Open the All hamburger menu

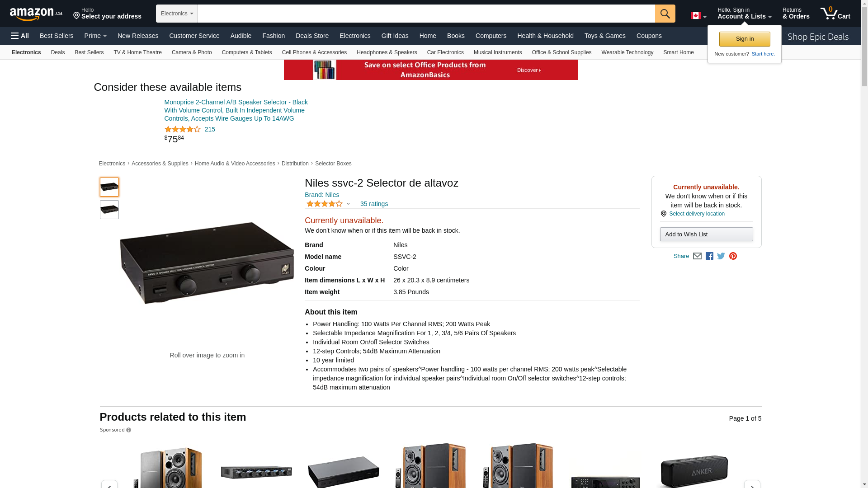pyautogui.click(x=20, y=36)
